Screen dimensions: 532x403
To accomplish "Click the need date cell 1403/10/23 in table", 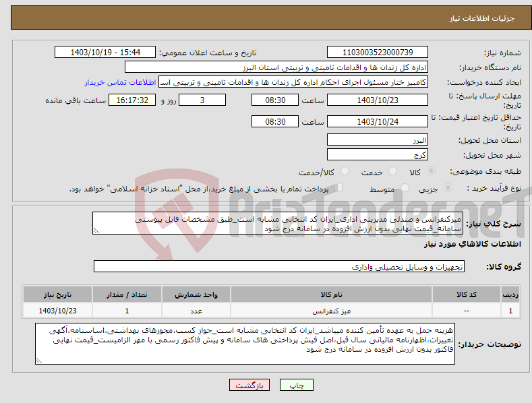I will tap(58, 311).
